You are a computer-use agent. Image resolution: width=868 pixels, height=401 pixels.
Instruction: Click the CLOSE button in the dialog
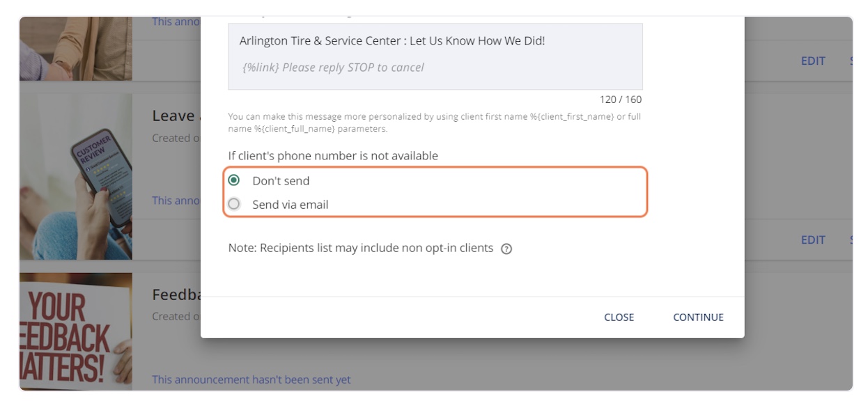(619, 317)
